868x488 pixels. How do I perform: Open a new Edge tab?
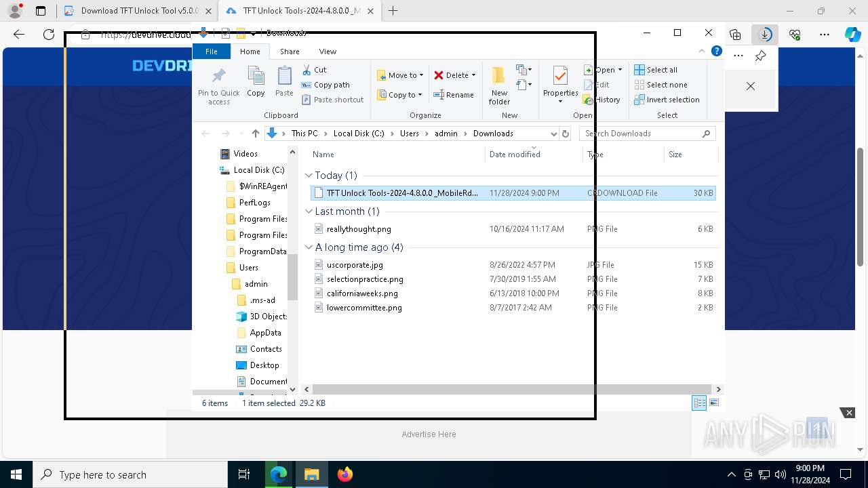point(393,11)
